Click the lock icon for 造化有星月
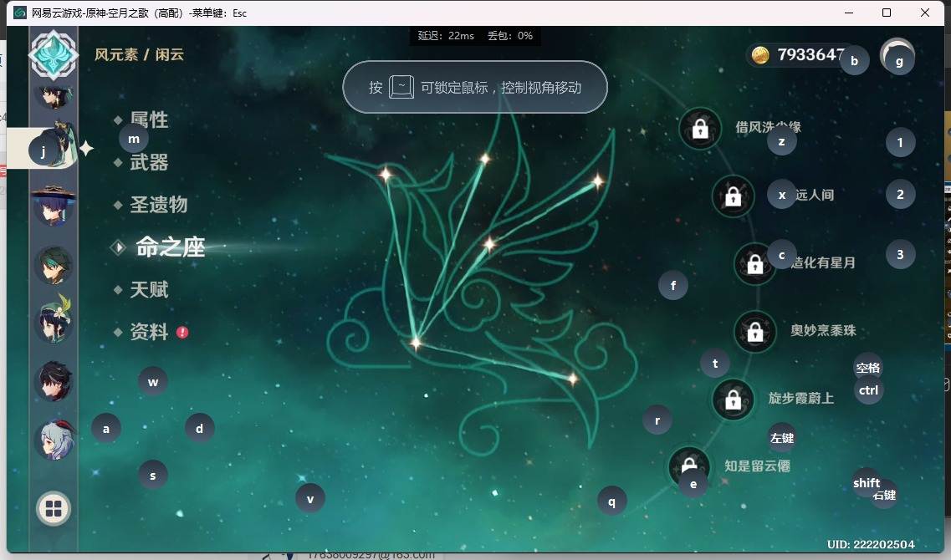Screen dimensions: 951x560 coord(754,264)
